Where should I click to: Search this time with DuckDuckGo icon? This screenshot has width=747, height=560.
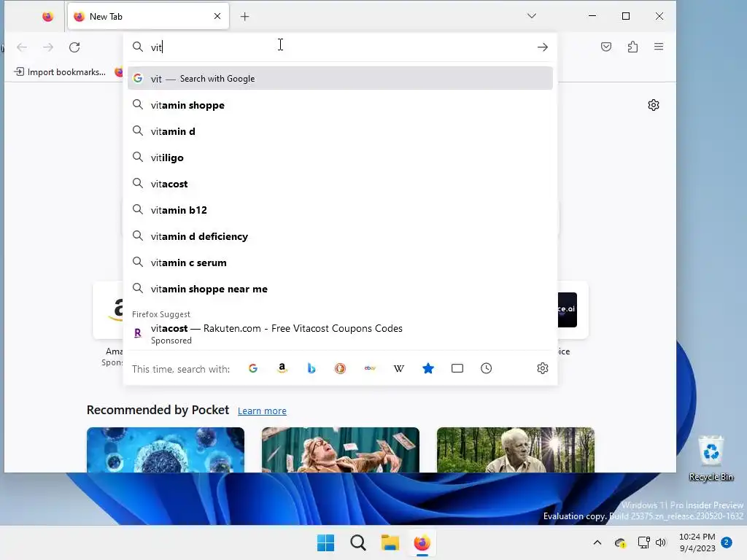point(340,368)
